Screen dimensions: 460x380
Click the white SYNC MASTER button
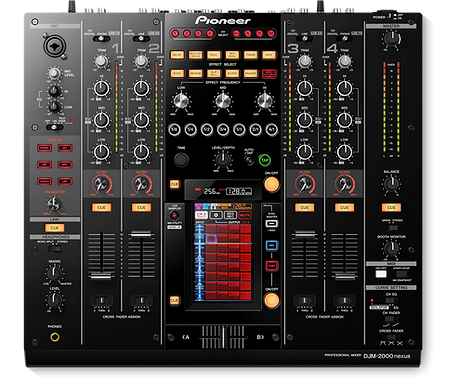(x=271, y=223)
